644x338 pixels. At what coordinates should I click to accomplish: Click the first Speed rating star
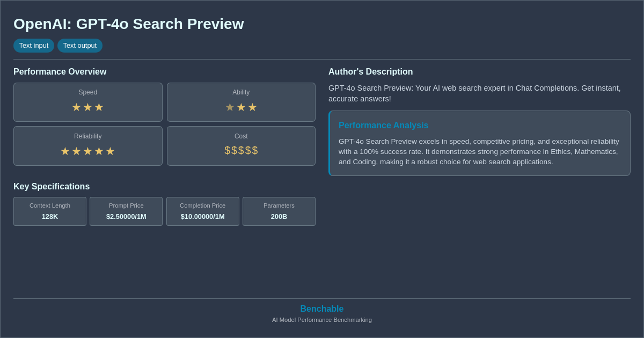(x=76, y=107)
